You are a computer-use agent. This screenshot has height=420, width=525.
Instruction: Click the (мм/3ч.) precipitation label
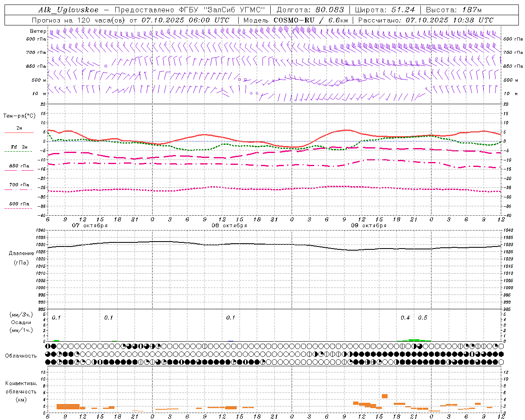pos(21,315)
